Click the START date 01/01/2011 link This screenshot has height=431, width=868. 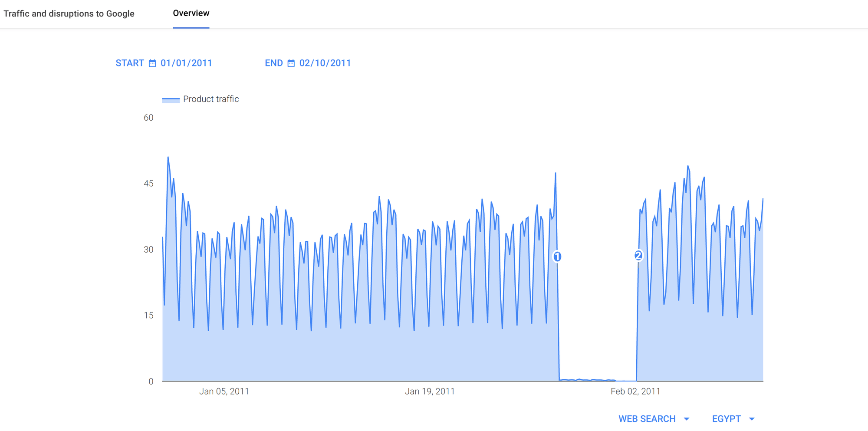coord(187,63)
